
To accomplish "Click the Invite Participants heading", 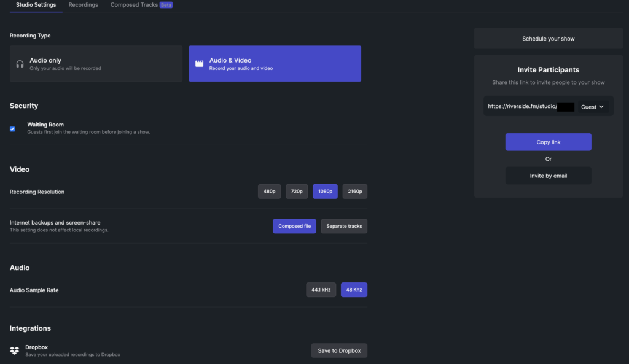I will tap(548, 70).
